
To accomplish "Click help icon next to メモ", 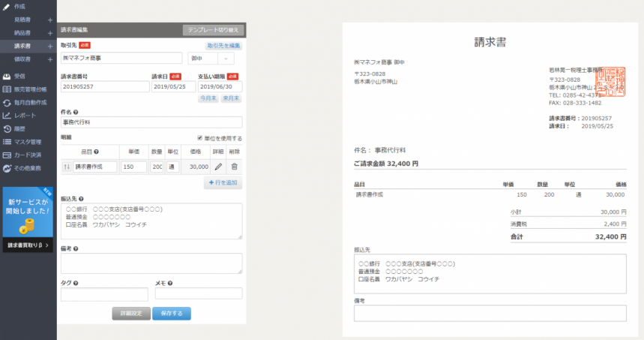I will pos(170,283).
